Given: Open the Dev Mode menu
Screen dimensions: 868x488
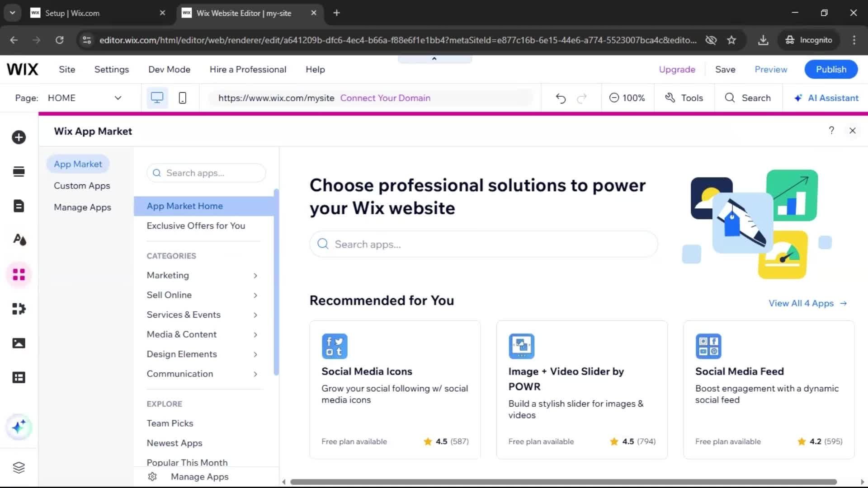Looking at the screenshot, I should coord(170,70).
